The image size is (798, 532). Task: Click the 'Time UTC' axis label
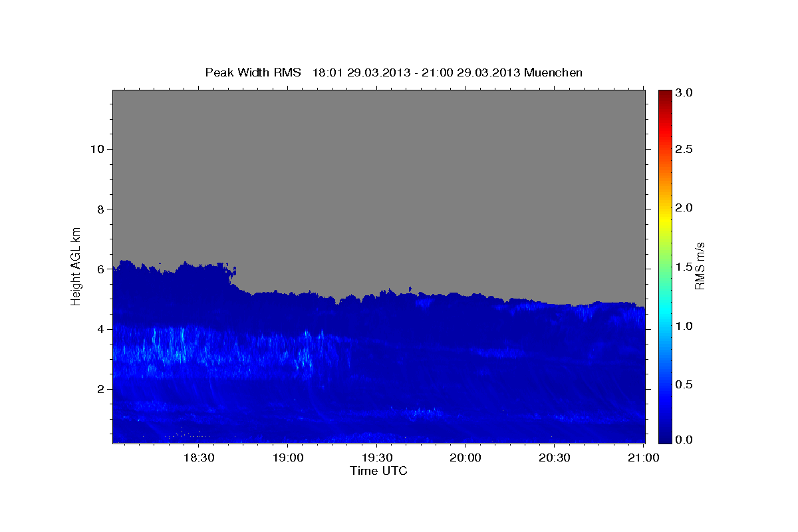[378, 471]
